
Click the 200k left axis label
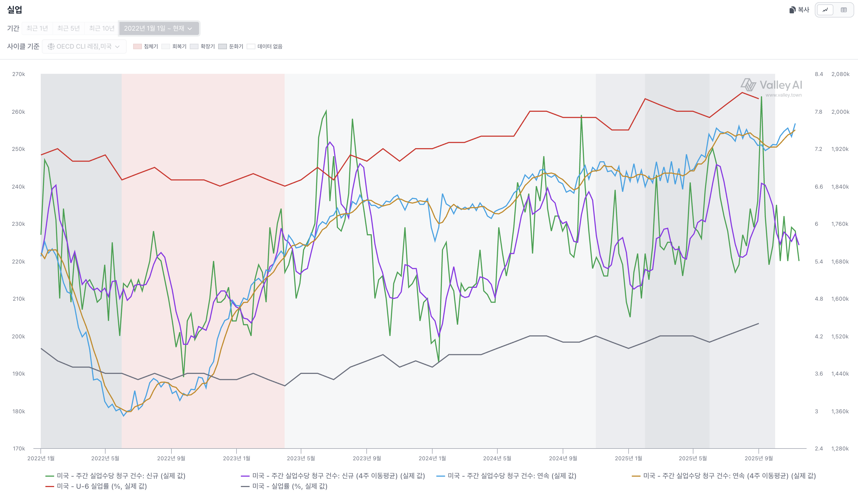(19, 336)
